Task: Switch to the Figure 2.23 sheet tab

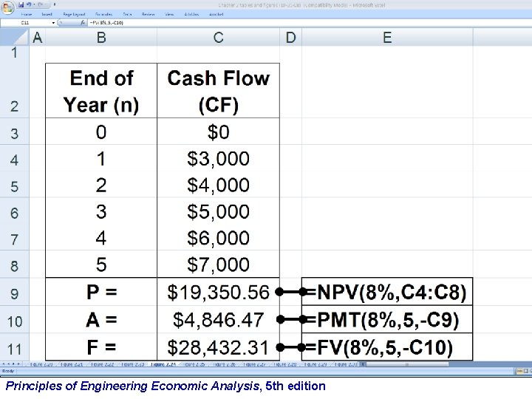Action: pos(132,364)
